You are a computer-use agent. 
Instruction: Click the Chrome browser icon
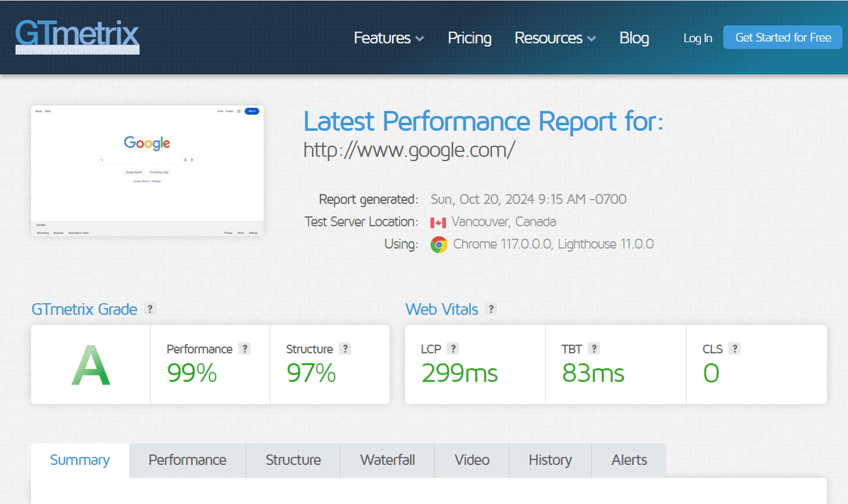click(x=439, y=244)
